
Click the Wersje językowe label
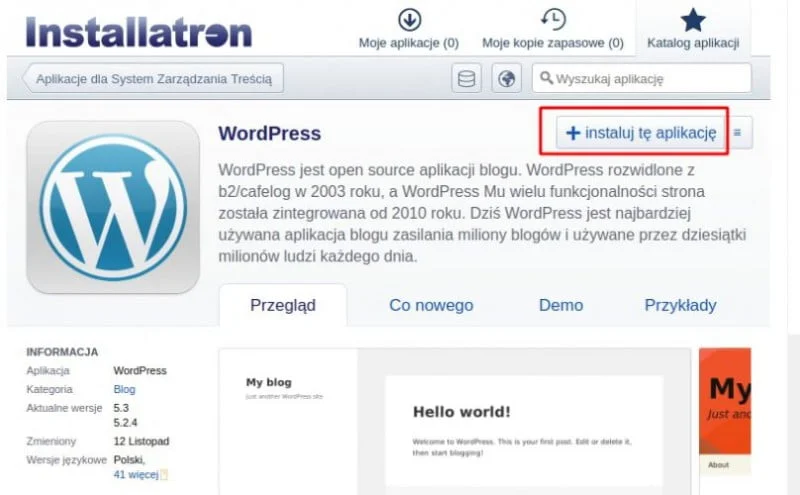tap(66, 460)
